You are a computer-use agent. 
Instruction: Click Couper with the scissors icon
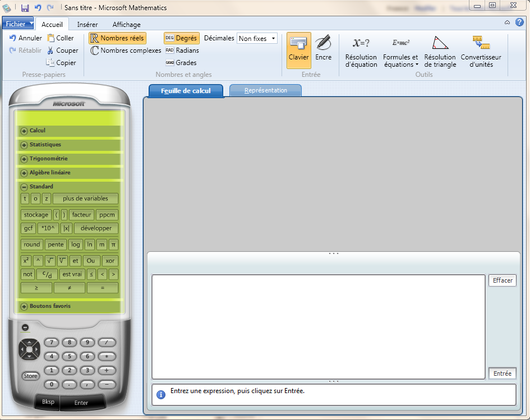62,50
